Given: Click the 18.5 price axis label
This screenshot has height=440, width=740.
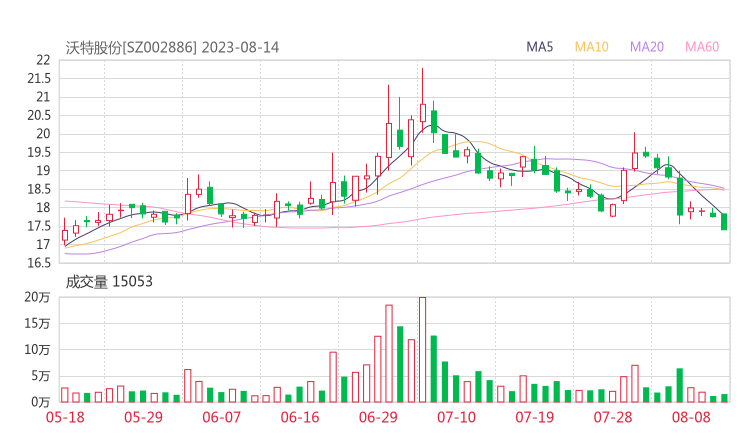Looking at the screenshot, I should [39, 189].
